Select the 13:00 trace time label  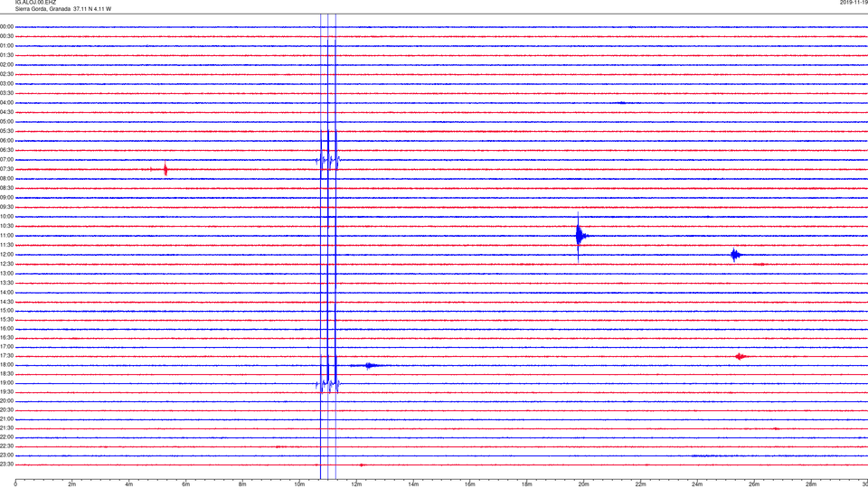click(6, 273)
